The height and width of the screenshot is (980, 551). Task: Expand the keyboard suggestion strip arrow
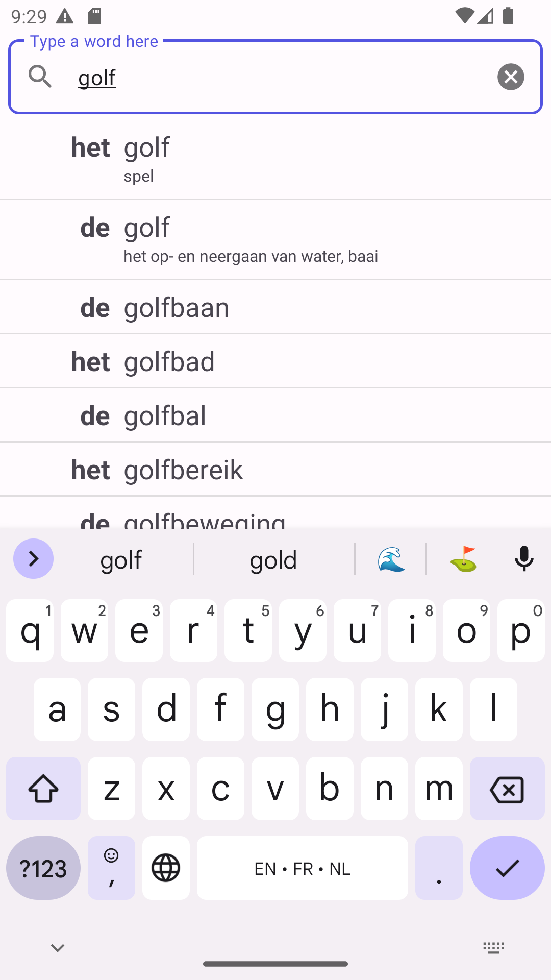tap(33, 559)
